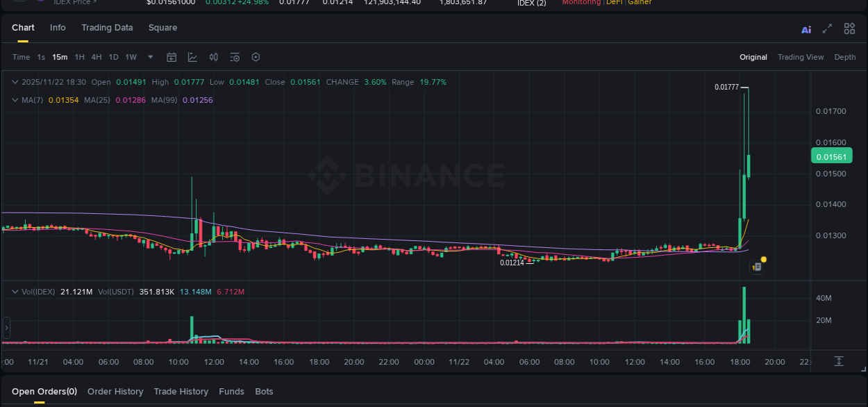
Task: Open the jump-to-date calendar icon
Action: [x=172, y=57]
